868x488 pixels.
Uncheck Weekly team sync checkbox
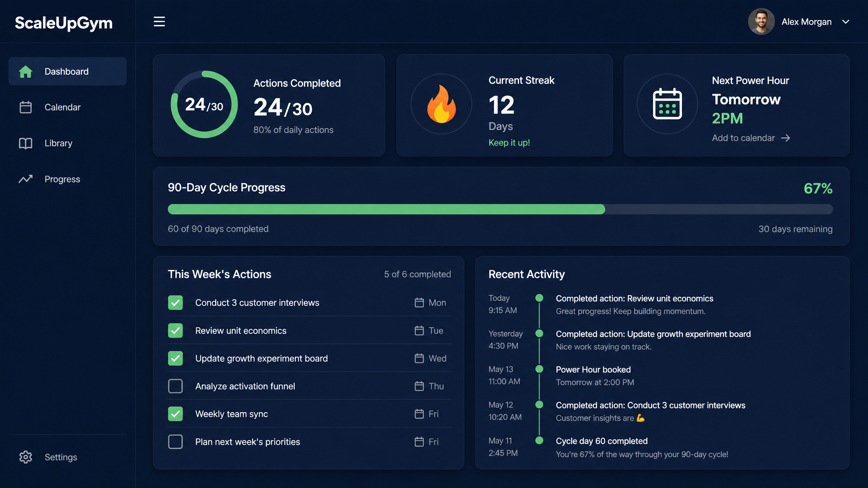175,414
